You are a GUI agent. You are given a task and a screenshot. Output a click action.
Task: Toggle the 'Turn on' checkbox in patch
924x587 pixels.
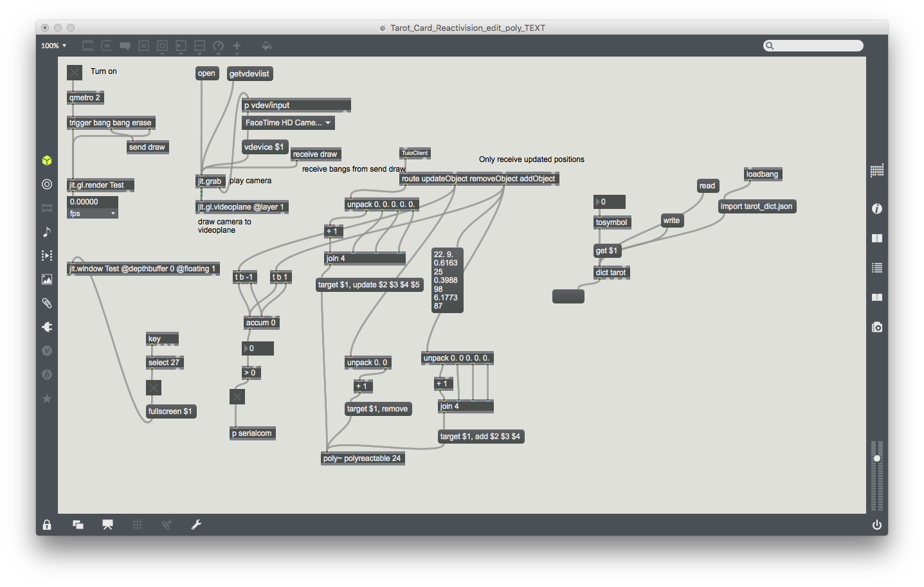tap(75, 73)
